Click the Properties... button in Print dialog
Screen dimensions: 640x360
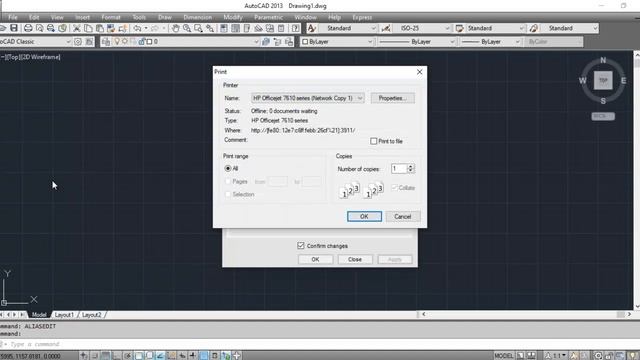tap(393, 98)
